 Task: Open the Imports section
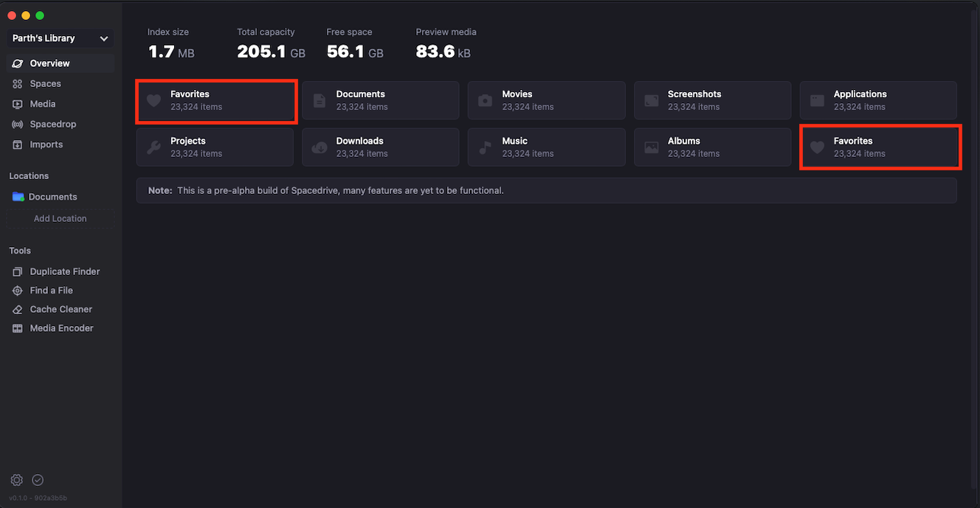tap(46, 144)
